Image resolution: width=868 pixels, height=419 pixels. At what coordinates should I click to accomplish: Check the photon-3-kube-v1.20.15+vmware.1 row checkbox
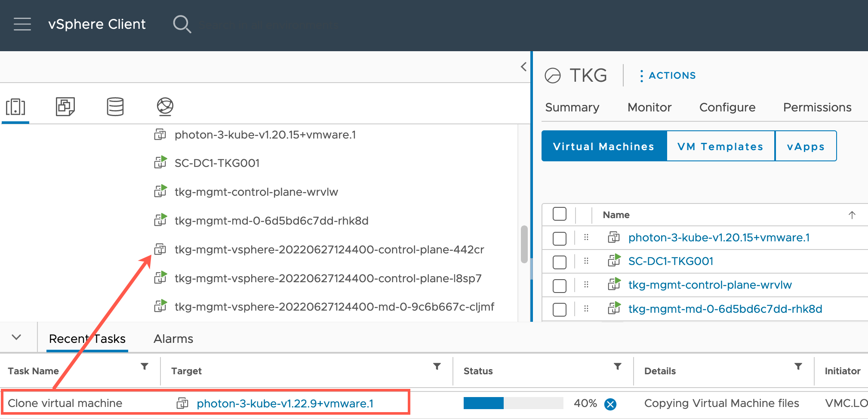[x=560, y=238]
